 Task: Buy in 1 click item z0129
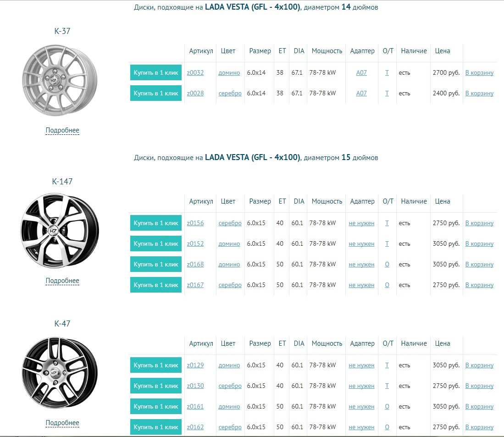pyautogui.click(x=156, y=365)
